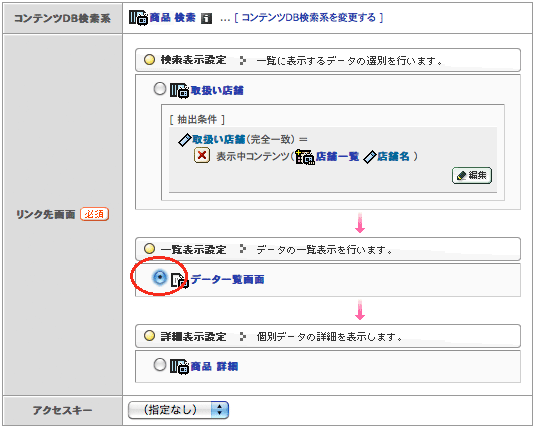Select the データ一覧画面 radio button
The width and height of the screenshot is (536, 435).
point(159,277)
